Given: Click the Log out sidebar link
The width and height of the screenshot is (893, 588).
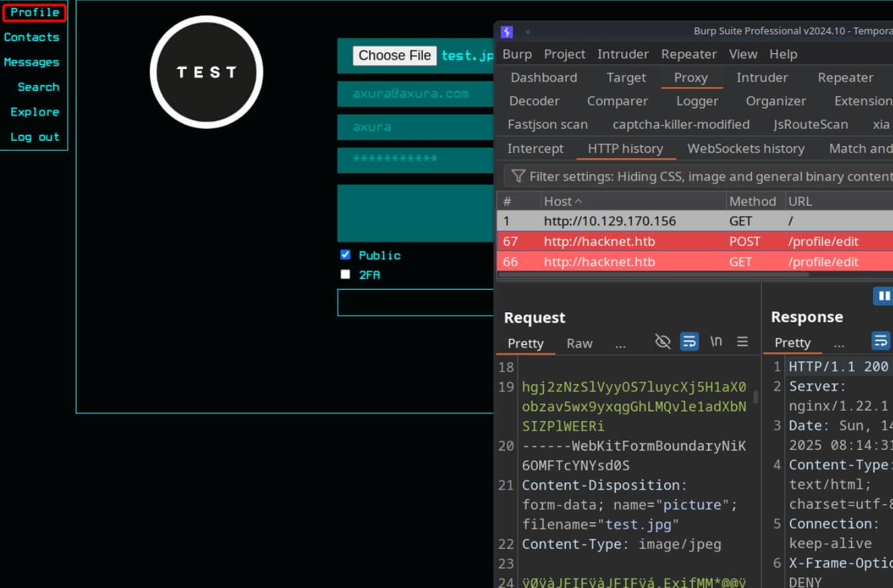Looking at the screenshot, I should [34, 136].
